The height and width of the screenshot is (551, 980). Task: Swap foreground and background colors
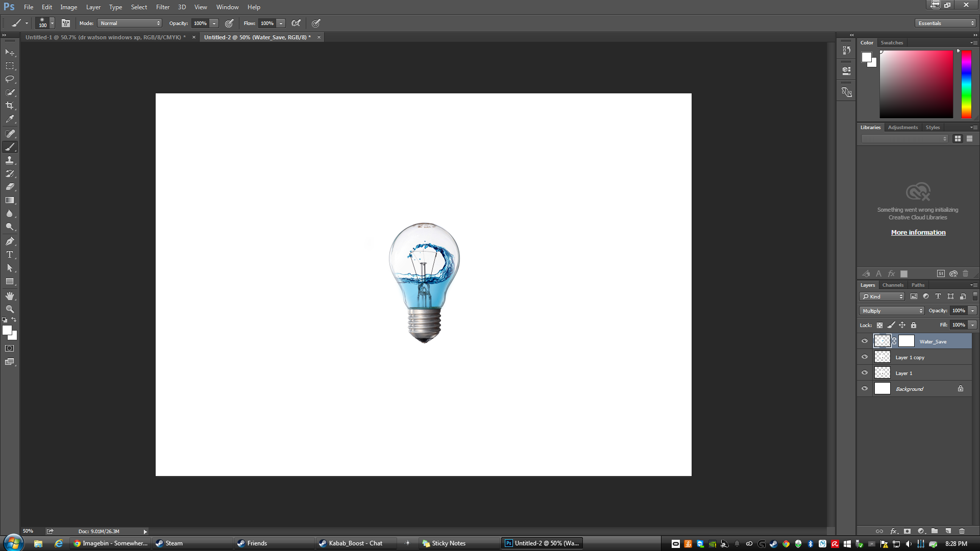pyautogui.click(x=14, y=320)
